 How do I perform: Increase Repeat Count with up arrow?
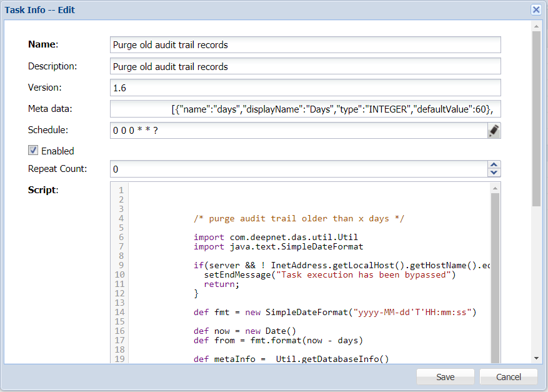coord(494,165)
